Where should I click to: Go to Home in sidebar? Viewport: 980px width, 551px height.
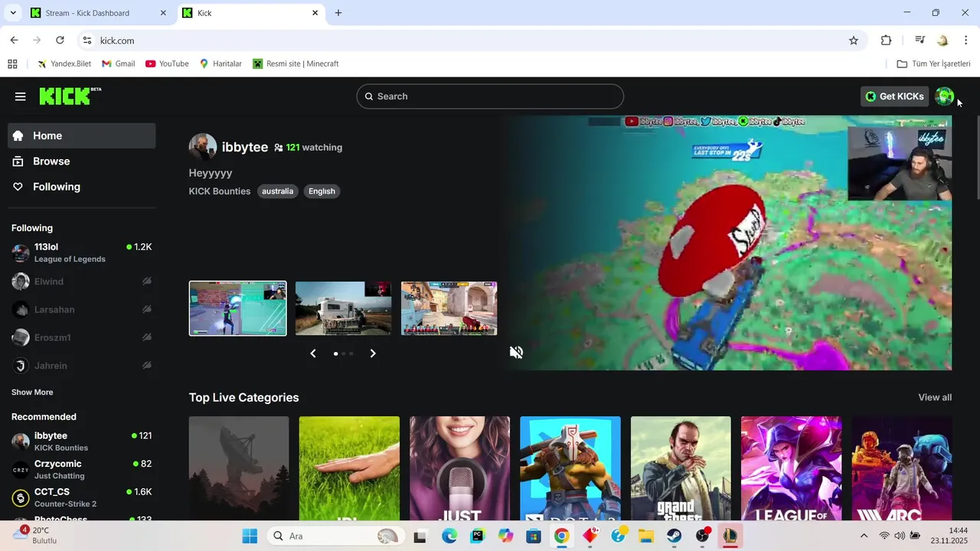click(82, 135)
